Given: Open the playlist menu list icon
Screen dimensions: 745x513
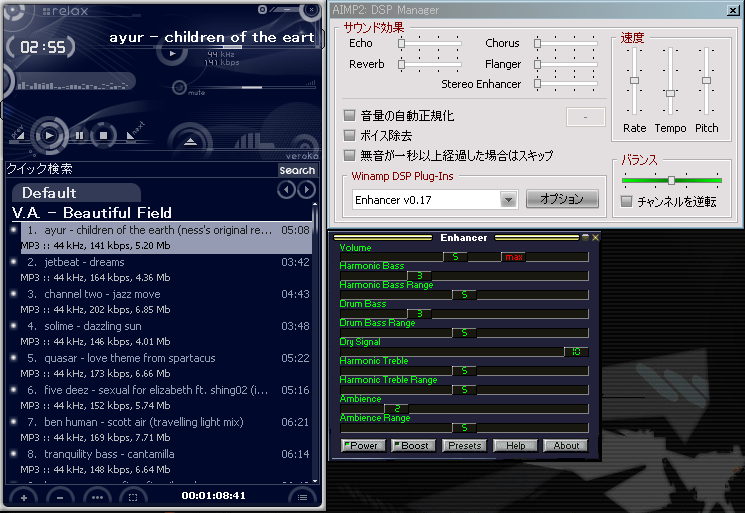Looking at the screenshot, I should tap(302, 497).
